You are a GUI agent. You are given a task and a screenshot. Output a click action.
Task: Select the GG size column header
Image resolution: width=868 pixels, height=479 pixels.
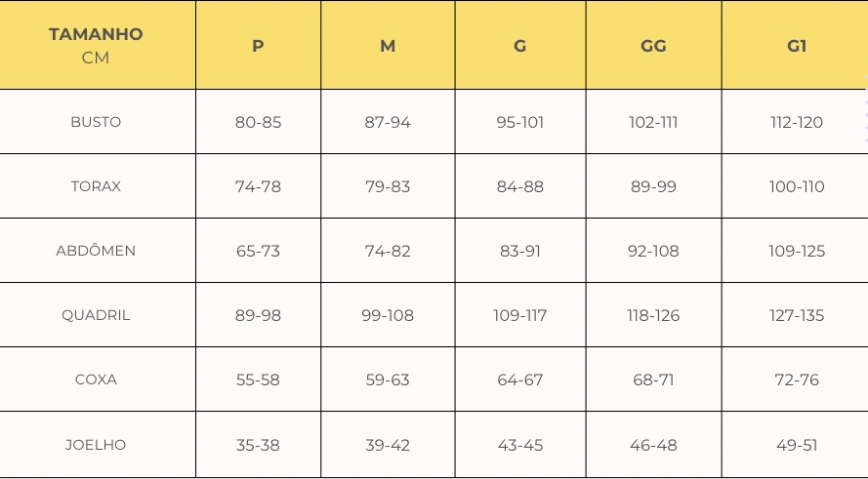coord(653,45)
